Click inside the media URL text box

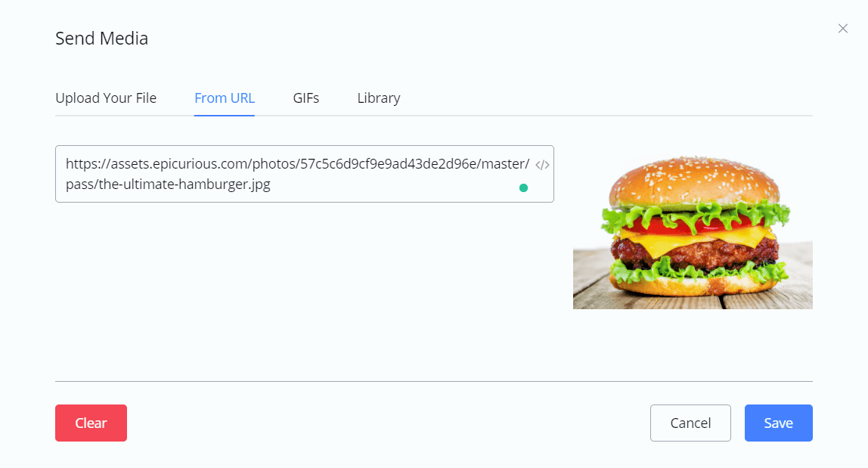coord(305,174)
